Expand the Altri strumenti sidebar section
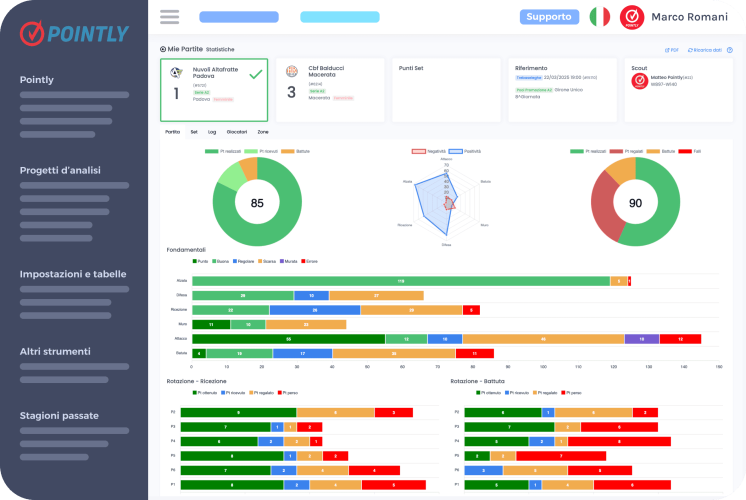 (55, 352)
